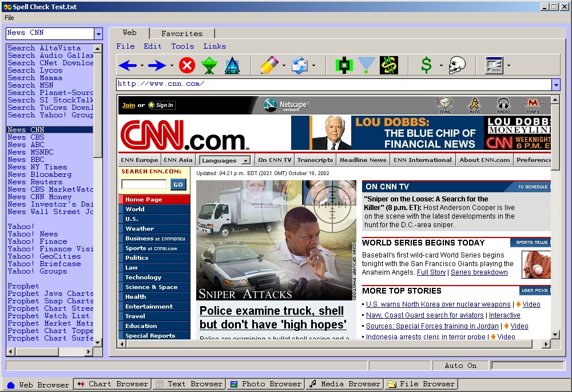The image size is (572, 392).
Task: Click the yellow pencil edit icon
Action: 269,66
